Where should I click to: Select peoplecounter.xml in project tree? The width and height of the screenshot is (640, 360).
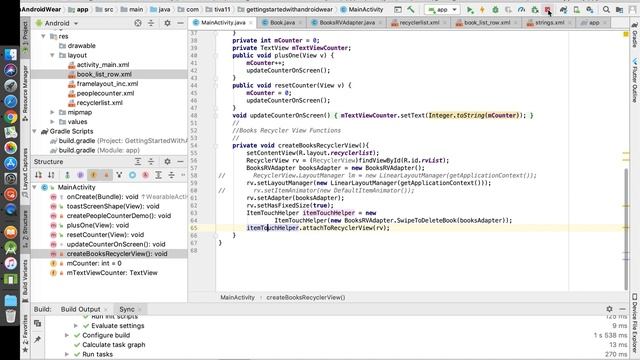click(x=105, y=93)
